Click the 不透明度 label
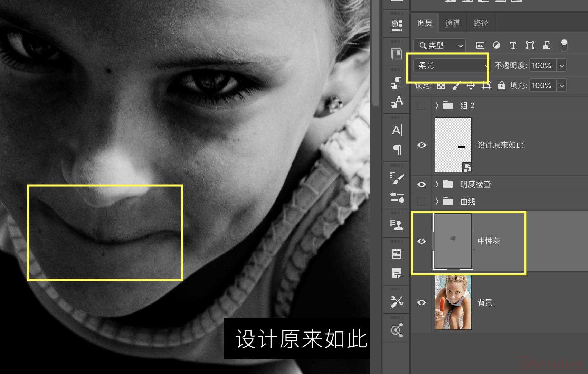The height and width of the screenshot is (374, 588). coord(511,65)
